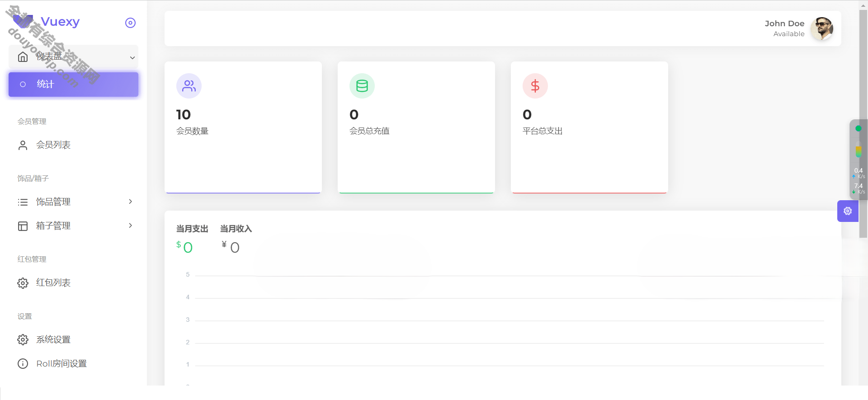Screen dimensions: 868x400
Task: Click the 会员数量 label
Action: point(192,131)
